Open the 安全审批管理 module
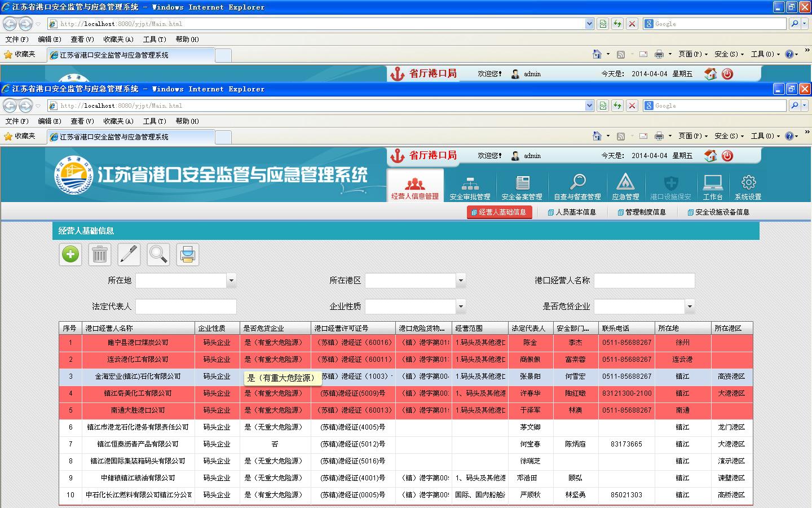Image resolution: width=812 pixels, height=508 pixels. 470,187
